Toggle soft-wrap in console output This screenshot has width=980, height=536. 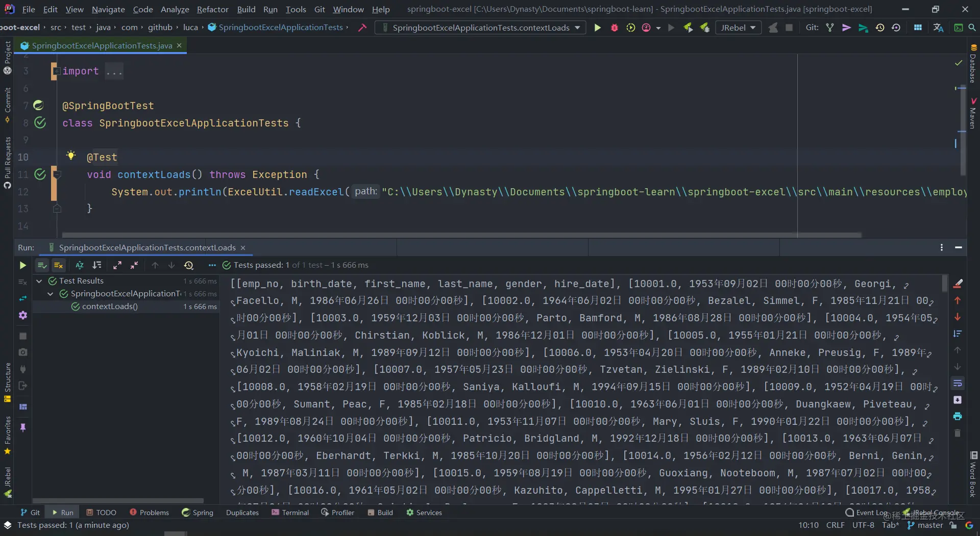click(958, 383)
